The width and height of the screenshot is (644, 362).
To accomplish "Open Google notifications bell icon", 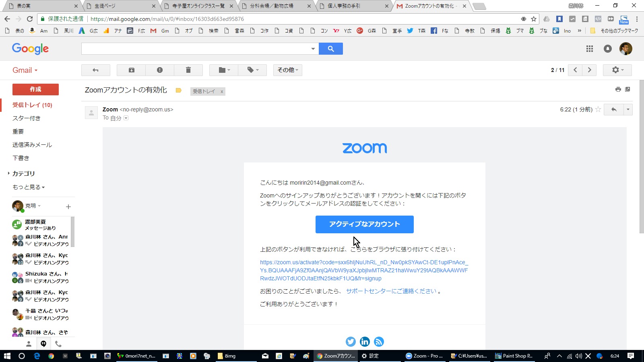I will [608, 49].
